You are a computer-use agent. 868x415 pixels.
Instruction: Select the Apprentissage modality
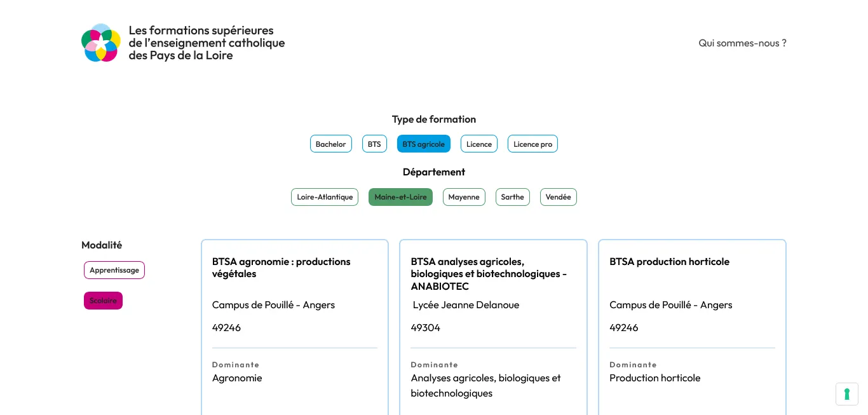click(114, 270)
